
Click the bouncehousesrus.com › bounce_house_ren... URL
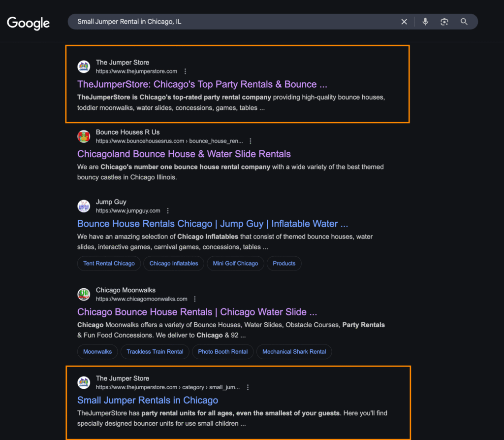coord(169,141)
